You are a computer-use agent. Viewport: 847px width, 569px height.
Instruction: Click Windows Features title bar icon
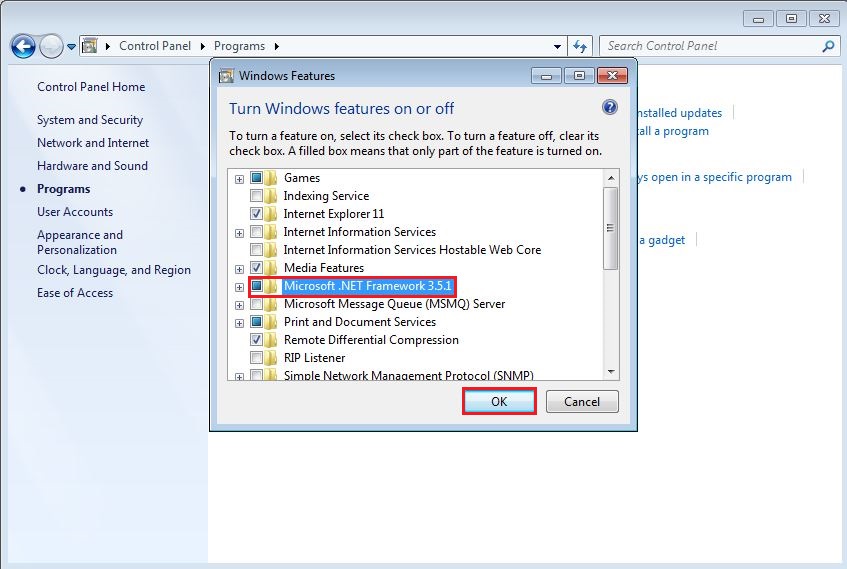tap(226, 76)
